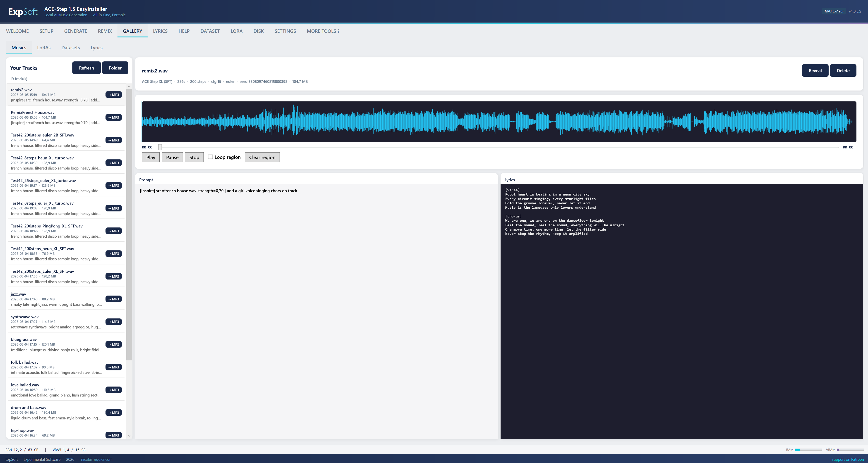Click the track list scroll-down arrow
Viewport: 868px width, 463px height.
click(x=129, y=436)
